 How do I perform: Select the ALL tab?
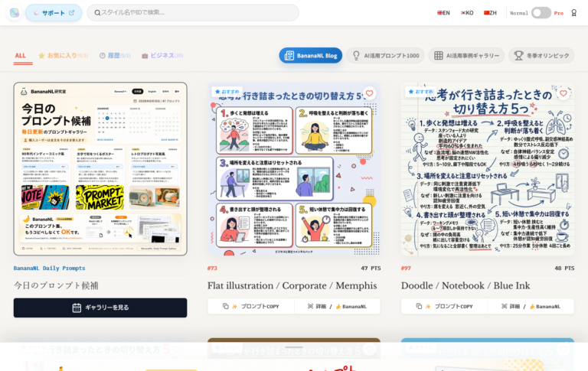click(x=21, y=56)
